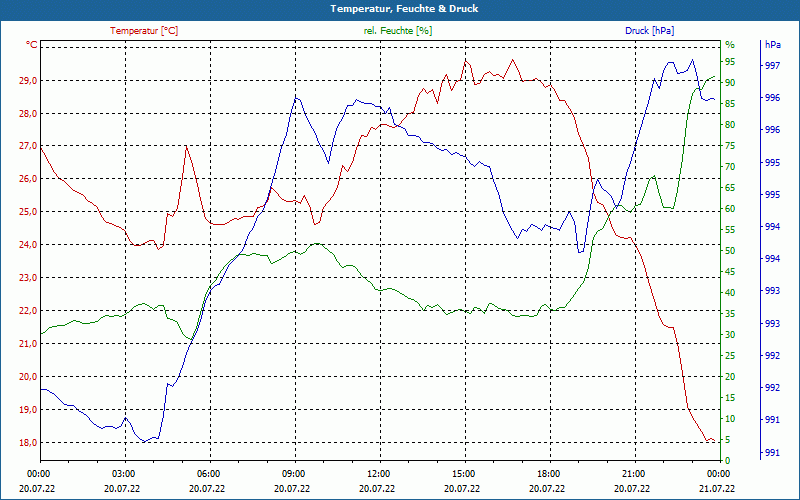Click temperature axis value "28,0"
800x500 pixels.
[x=29, y=113]
